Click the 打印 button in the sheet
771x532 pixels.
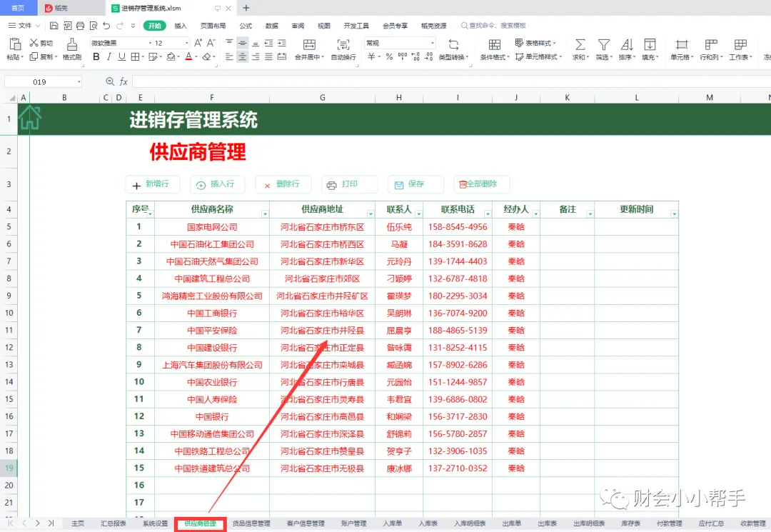pos(349,184)
